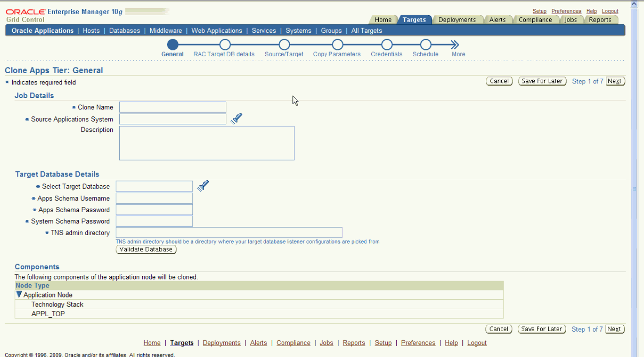Click the More double-arrow icon
Viewport: 644px width, 357px height.
(x=455, y=45)
